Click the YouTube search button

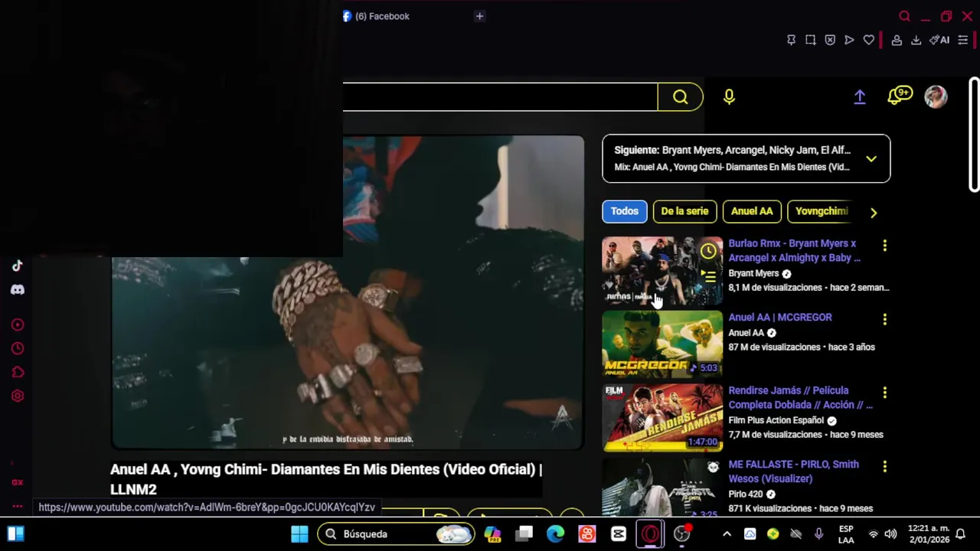(680, 97)
